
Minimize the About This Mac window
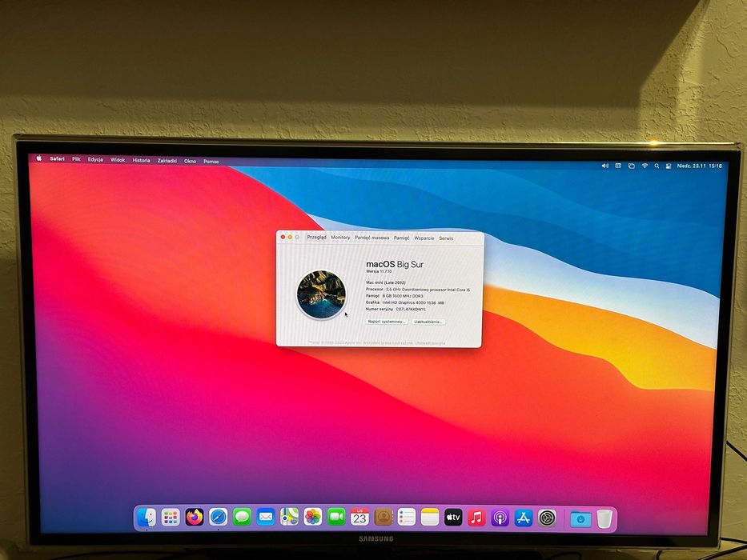(x=290, y=237)
